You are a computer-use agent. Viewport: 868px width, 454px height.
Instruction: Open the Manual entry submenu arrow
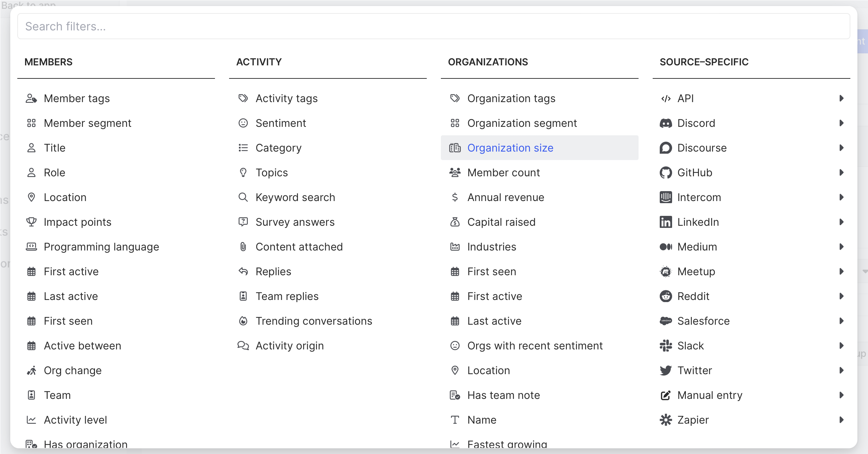(842, 395)
